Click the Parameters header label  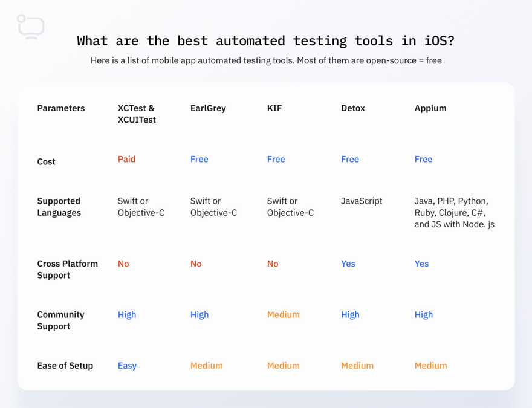click(61, 108)
